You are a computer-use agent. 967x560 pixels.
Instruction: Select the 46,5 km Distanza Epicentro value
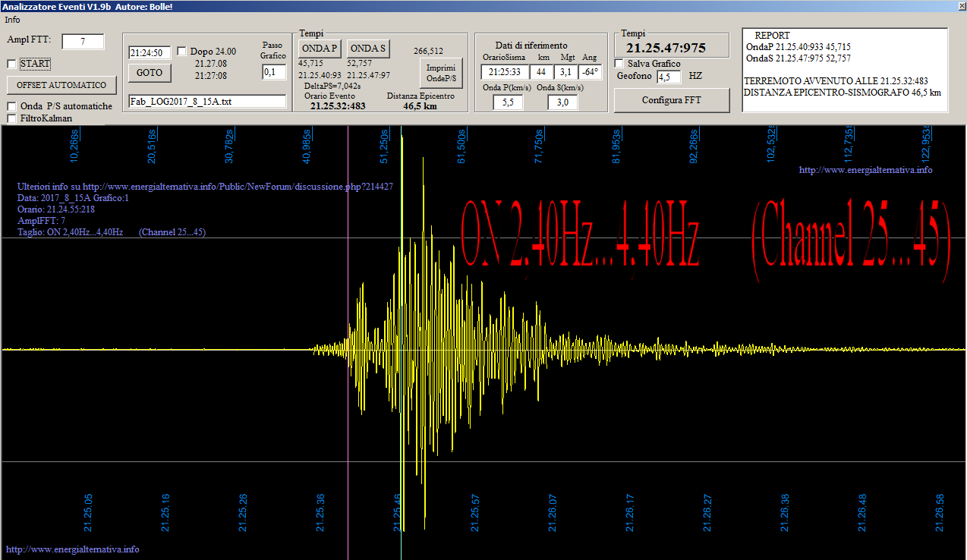[x=420, y=106]
